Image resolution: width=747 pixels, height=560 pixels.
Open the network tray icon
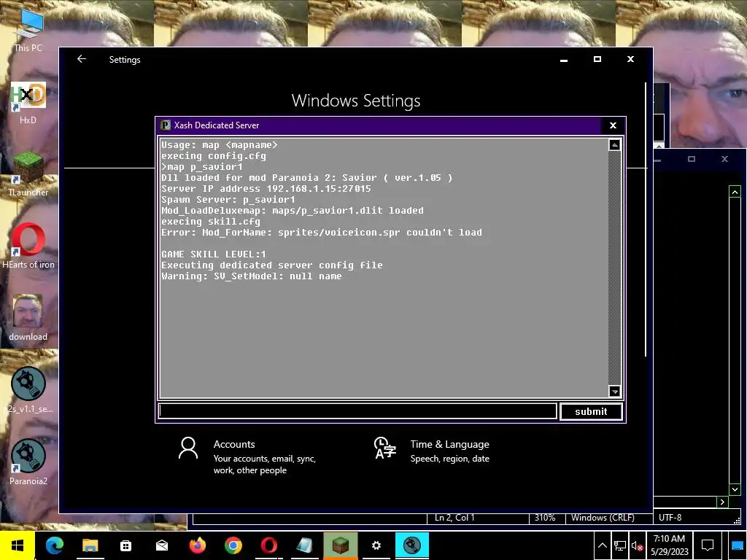point(620,545)
